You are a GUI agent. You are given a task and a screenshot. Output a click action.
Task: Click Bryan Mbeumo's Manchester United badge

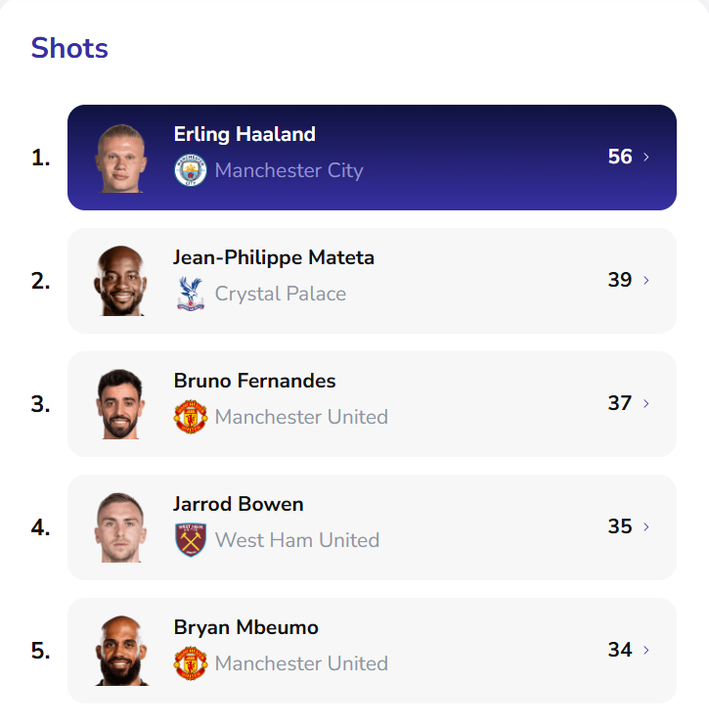pyautogui.click(x=190, y=663)
